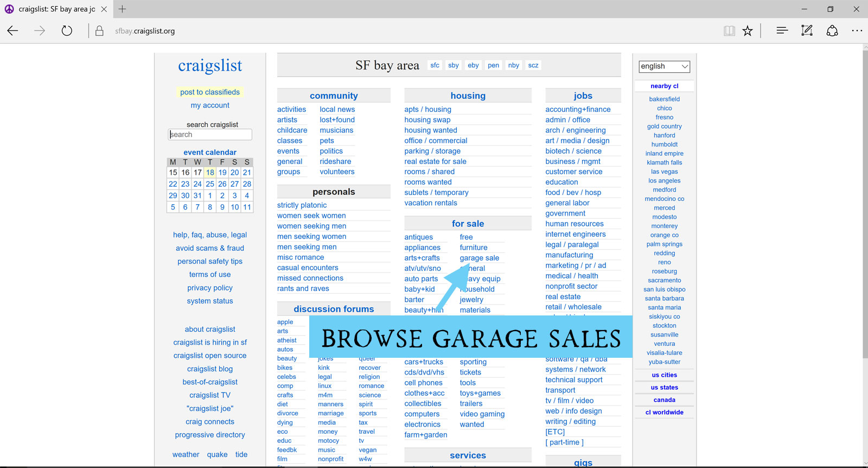This screenshot has width=868, height=468.
Task: Select the pen area tab
Action: 493,65
